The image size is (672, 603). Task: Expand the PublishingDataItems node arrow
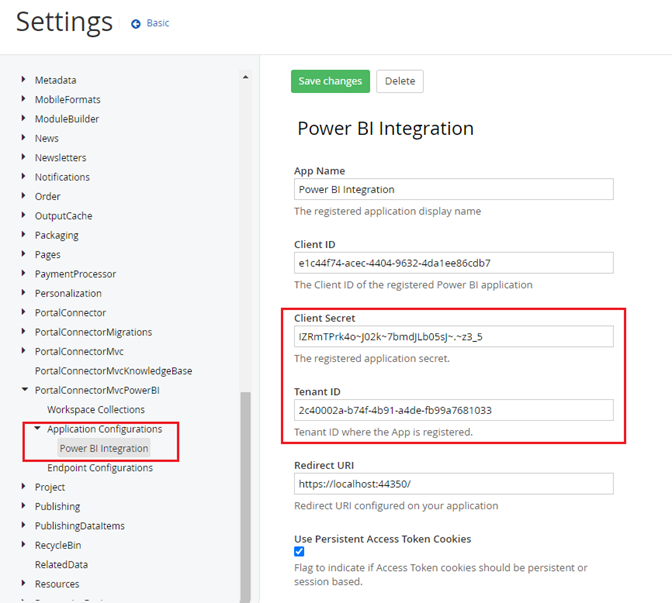pos(24,525)
